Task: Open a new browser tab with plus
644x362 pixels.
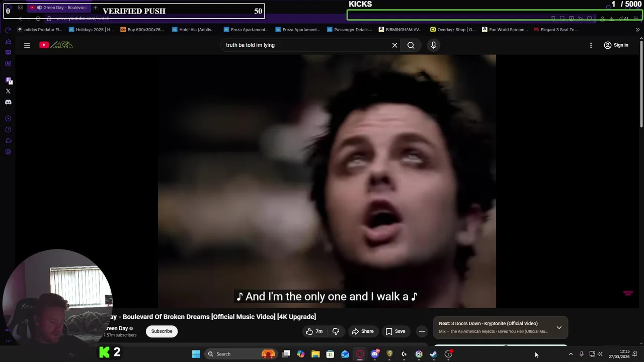Action: pyautogui.click(x=95, y=8)
